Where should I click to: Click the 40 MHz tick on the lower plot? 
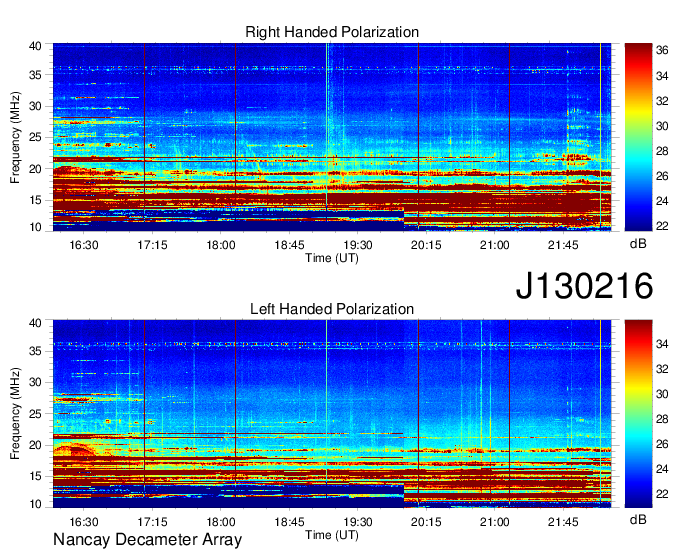pos(36,323)
